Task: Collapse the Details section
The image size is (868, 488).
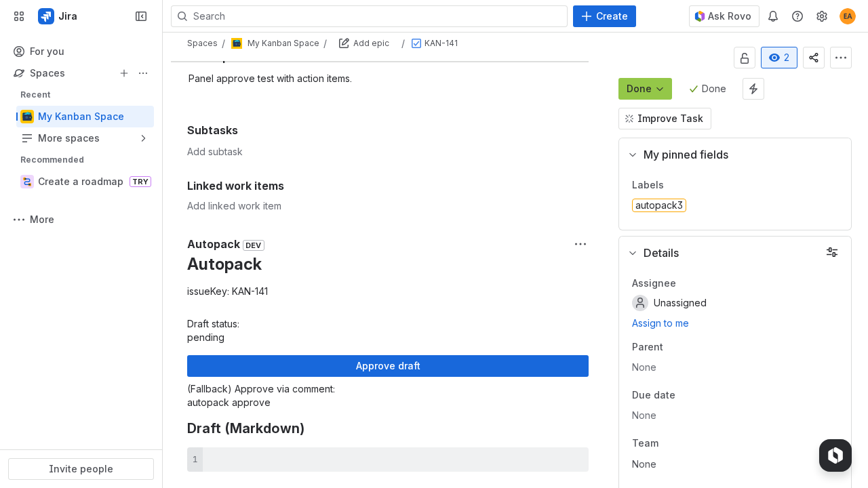Action: tap(633, 253)
